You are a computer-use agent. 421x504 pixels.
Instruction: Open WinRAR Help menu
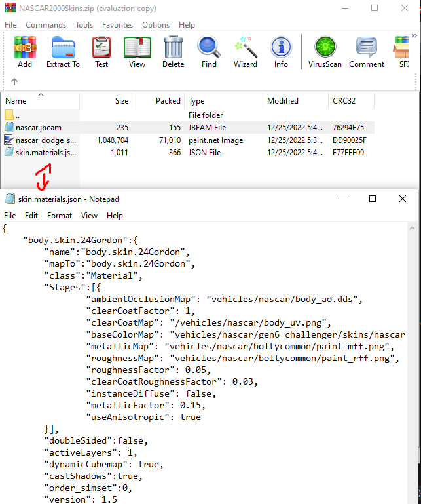click(x=187, y=25)
